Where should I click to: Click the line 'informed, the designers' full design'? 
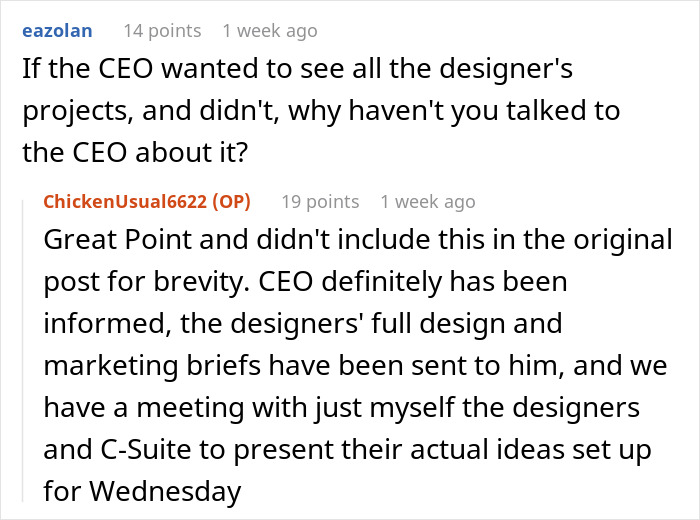click(x=300, y=324)
